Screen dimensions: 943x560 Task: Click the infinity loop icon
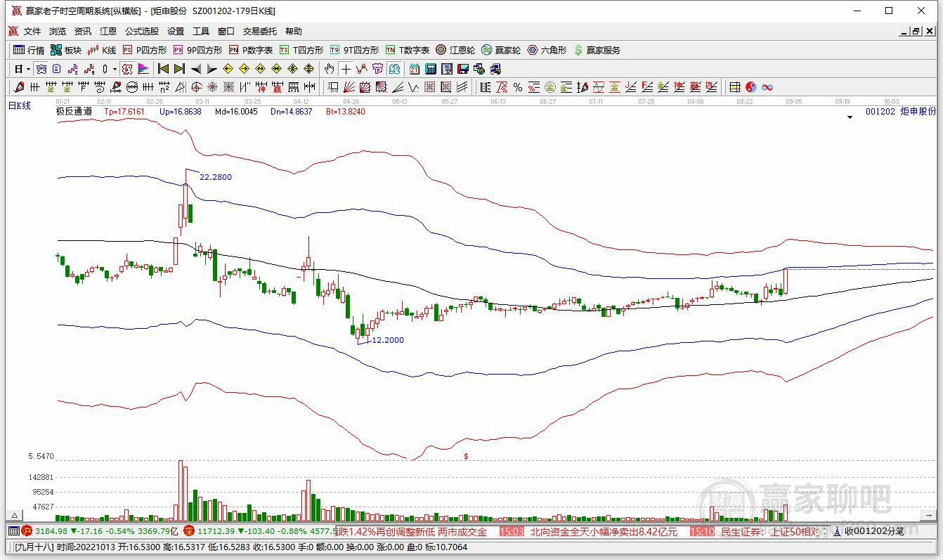[x=767, y=87]
